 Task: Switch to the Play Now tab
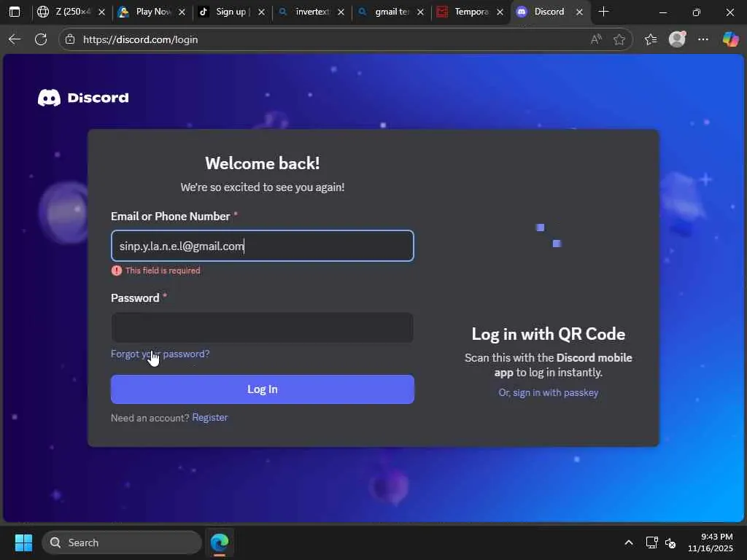point(152,12)
